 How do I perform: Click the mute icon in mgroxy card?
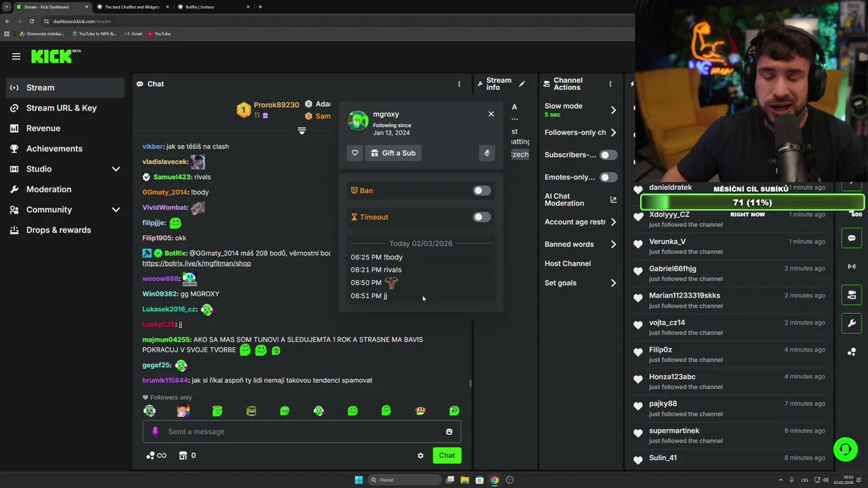pos(487,153)
